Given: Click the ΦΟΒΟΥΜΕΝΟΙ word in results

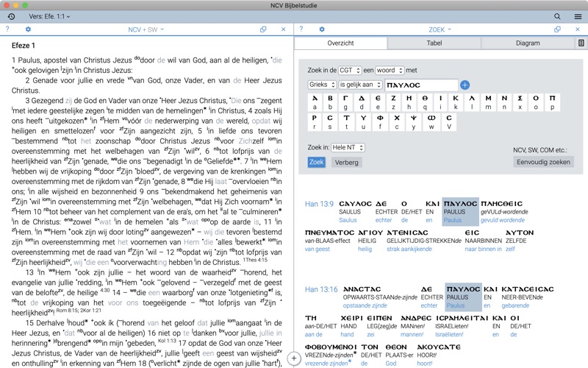Looking at the screenshot, I should [331, 347].
